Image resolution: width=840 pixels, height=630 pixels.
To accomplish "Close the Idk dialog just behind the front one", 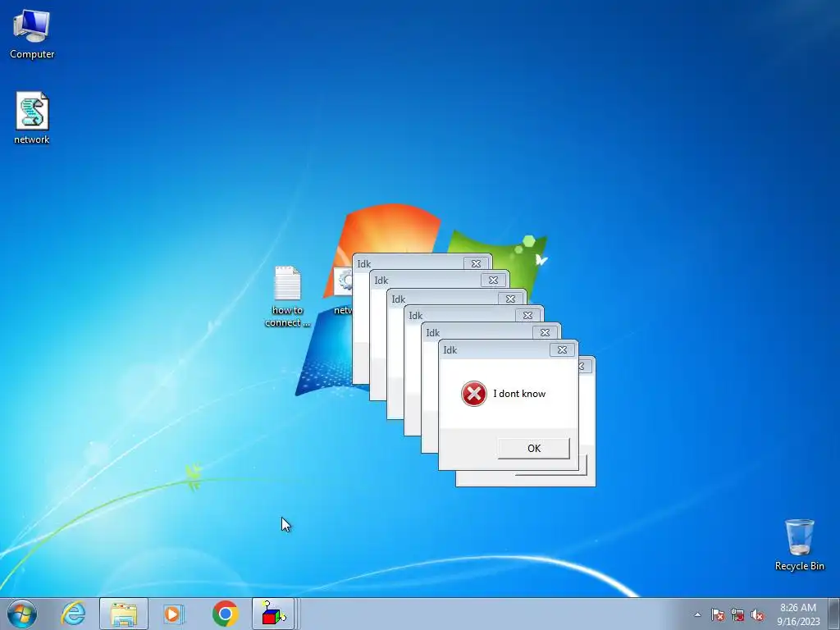I will [545, 333].
